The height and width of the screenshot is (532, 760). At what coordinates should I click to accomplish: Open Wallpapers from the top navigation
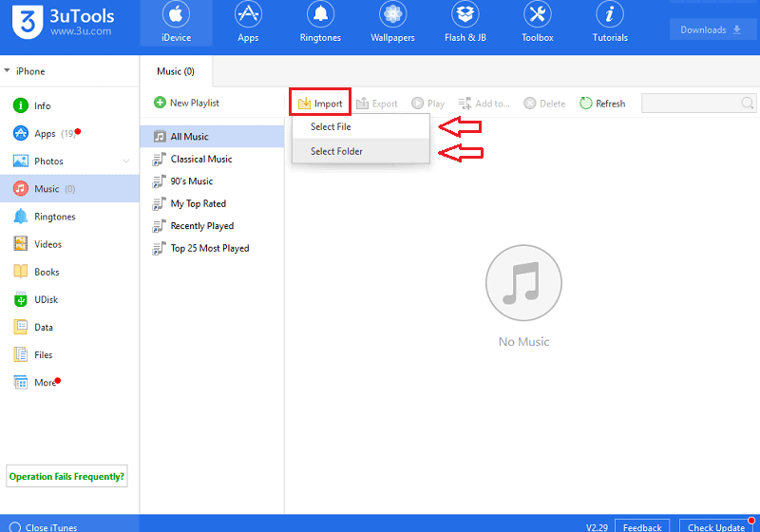(x=392, y=23)
